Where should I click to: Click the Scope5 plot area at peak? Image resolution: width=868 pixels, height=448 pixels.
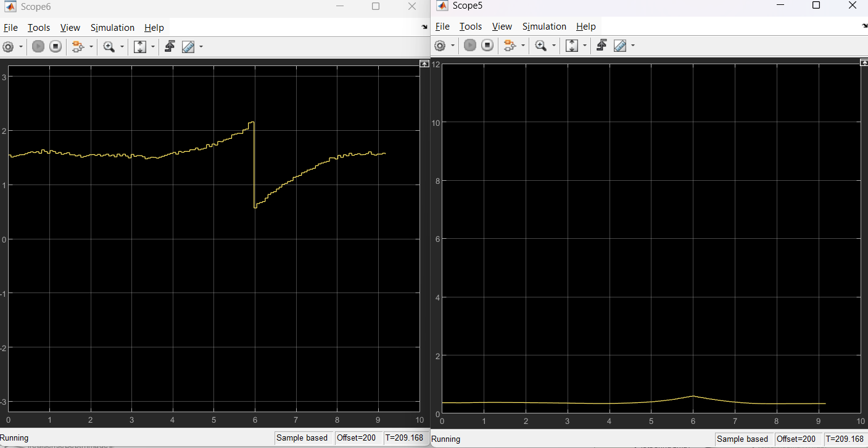coord(693,396)
